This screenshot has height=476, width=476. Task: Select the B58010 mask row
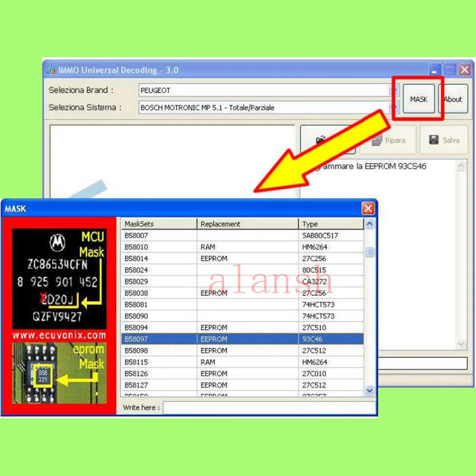tap(242, 247)
